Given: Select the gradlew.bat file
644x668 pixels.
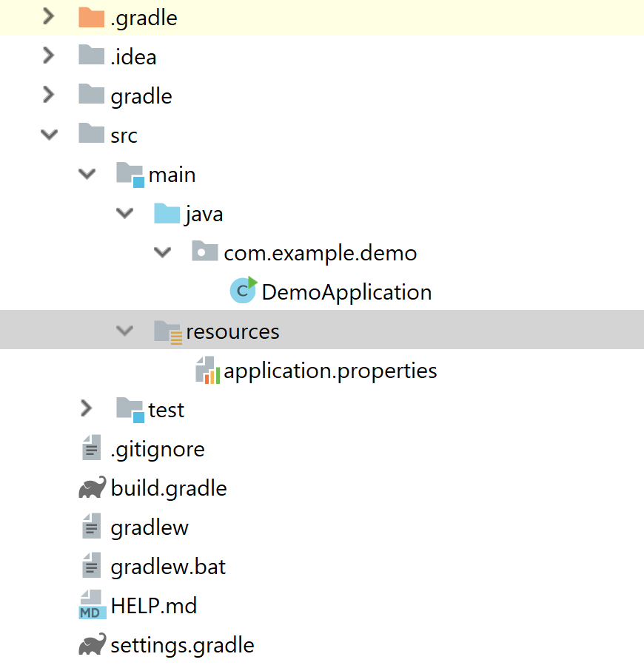Looking at the screenshot, I should click(168, 567).
